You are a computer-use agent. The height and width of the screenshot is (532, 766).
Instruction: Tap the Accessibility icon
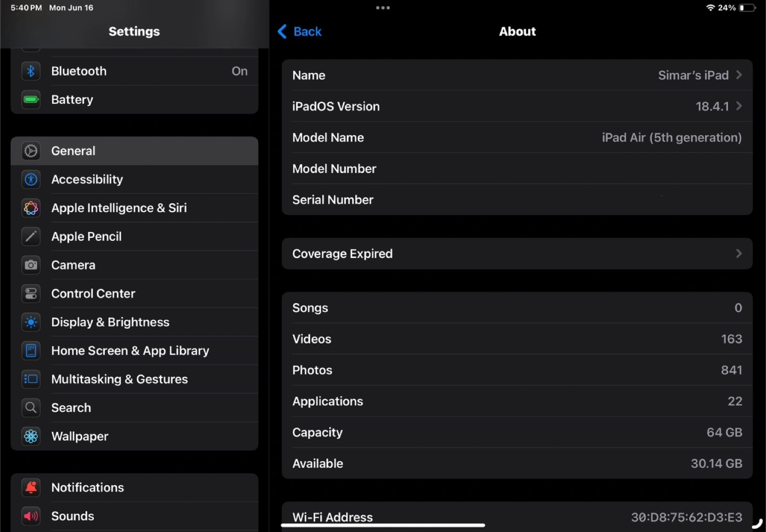pyautogui.click(x=31, y=179)
